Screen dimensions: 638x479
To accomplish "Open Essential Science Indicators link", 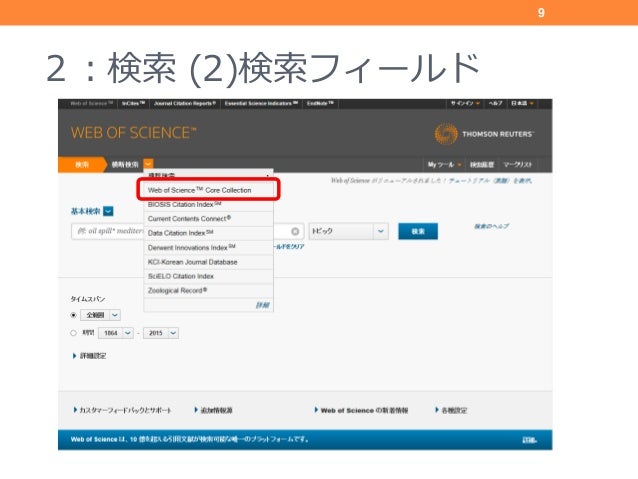I will click(261, 103).
